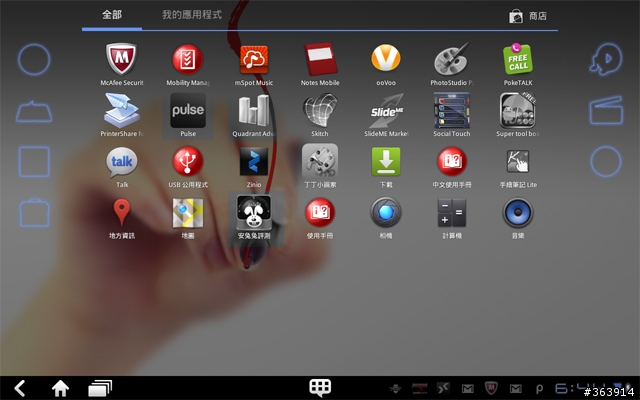Tap the Back navigation button

(x=20, y=388)
